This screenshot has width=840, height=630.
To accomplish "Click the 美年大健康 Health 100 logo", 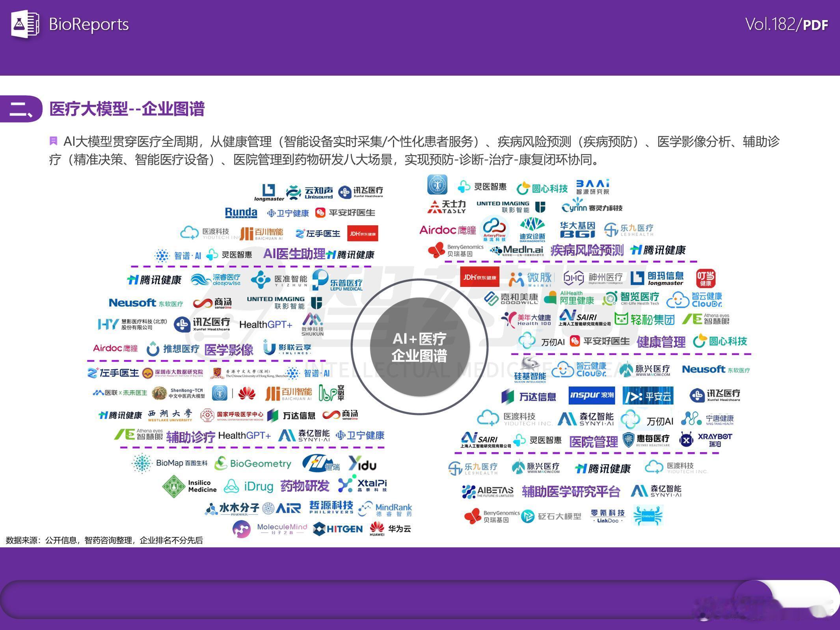I will [526, 320].
